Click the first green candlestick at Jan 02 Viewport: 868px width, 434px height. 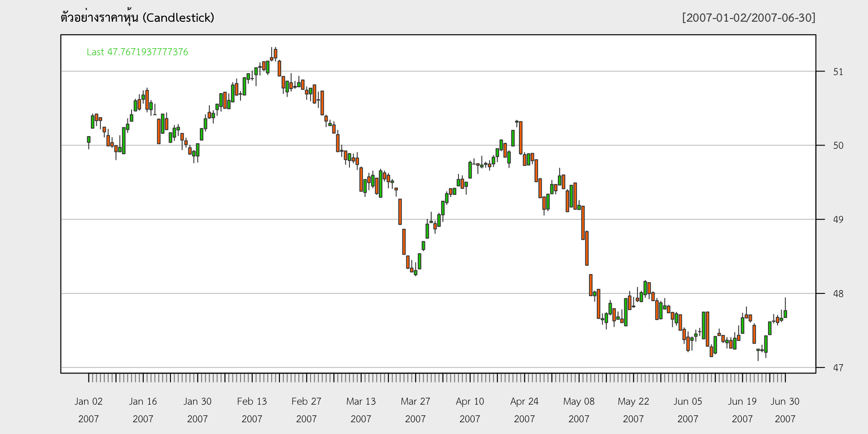point(89,140)
